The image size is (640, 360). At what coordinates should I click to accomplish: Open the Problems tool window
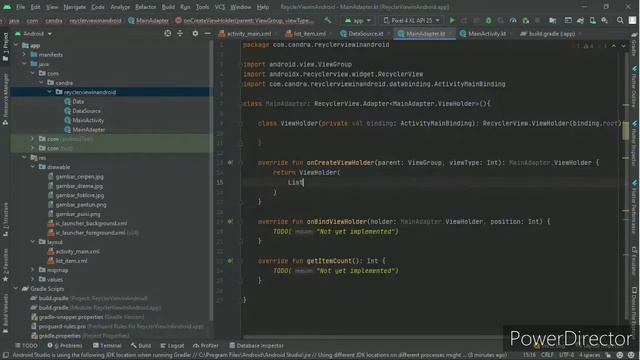65,346
